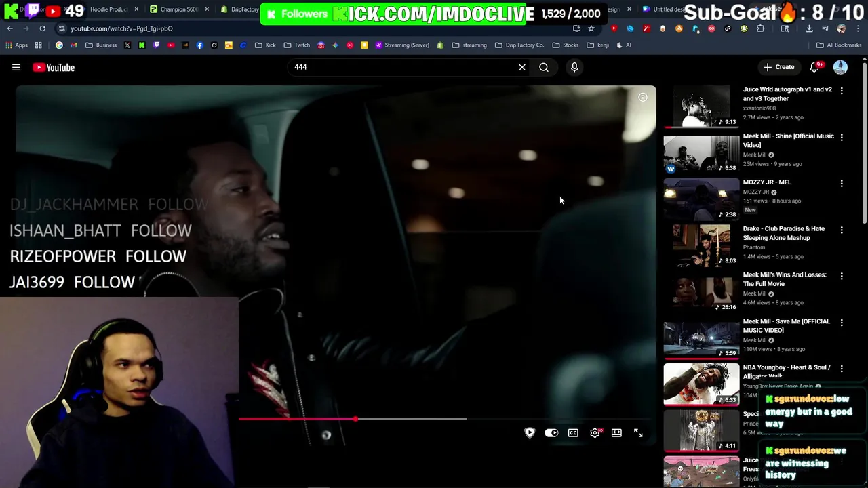Click browser back arrow

(10, 28)
